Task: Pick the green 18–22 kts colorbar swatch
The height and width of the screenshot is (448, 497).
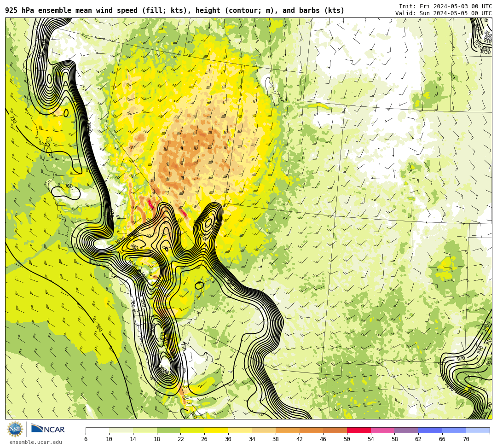Action: click(168, 430)
